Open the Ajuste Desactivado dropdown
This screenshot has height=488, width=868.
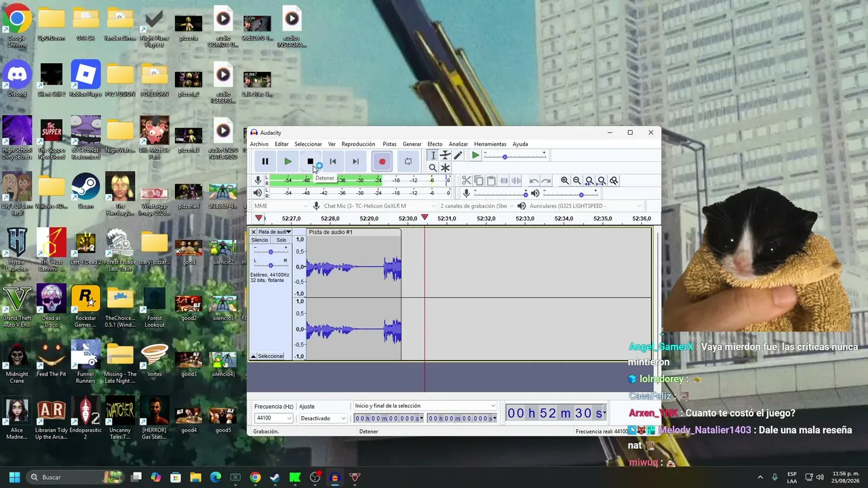click(x=323, y=418)
